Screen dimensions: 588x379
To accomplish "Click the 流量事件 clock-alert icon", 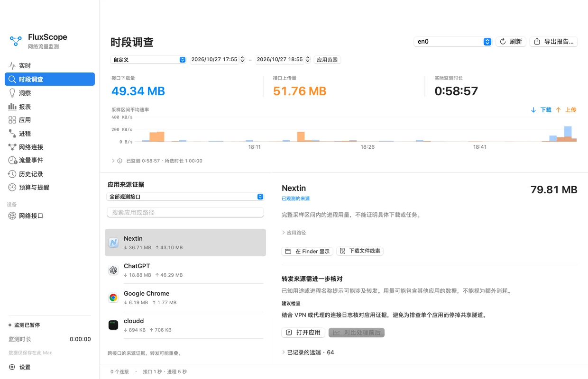I will click(12, 161).
